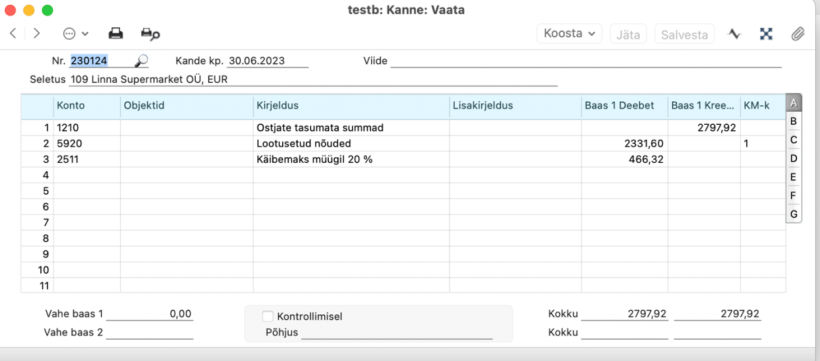
Task: Switch to tab A on the right
Action: (793, 103)
